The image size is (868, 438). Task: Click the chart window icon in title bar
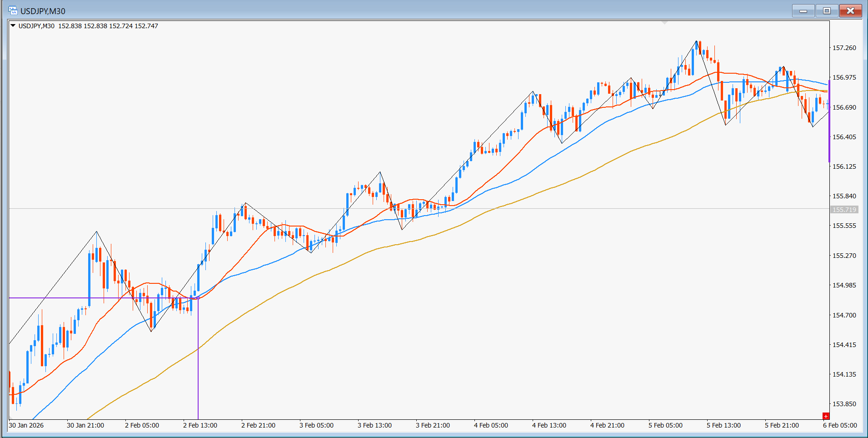pos(13,10)
